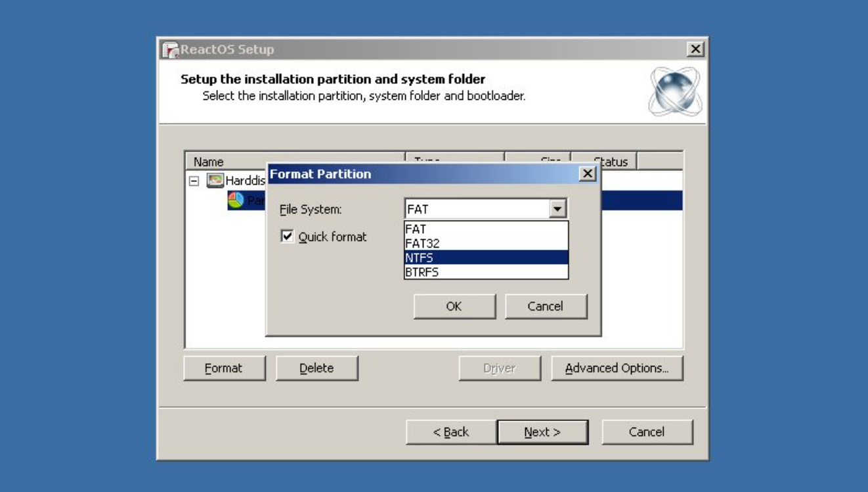Pick the BTRFS file system entry
The image size is (868, 492).
[x=486, y=271]
